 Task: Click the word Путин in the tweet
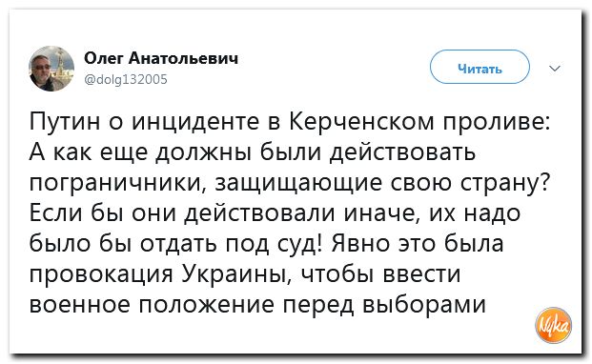click(x=65, y=122)
